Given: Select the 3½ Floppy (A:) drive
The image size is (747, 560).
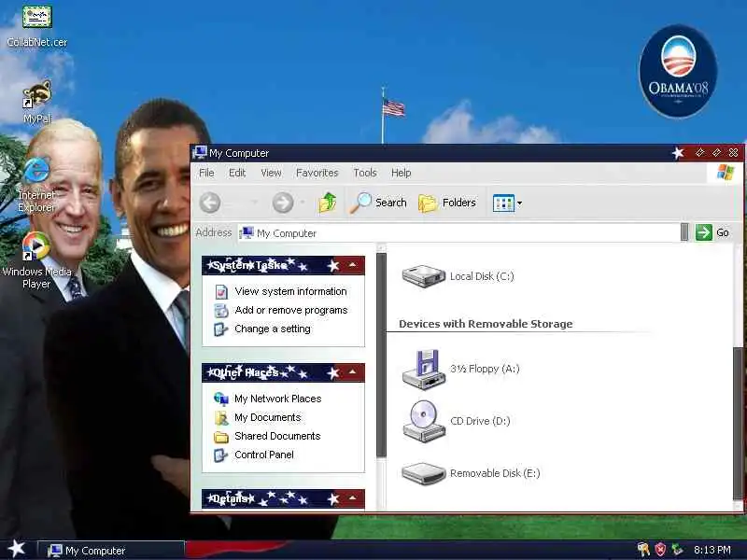Looking at the screenshot, I should click(460, 369).
